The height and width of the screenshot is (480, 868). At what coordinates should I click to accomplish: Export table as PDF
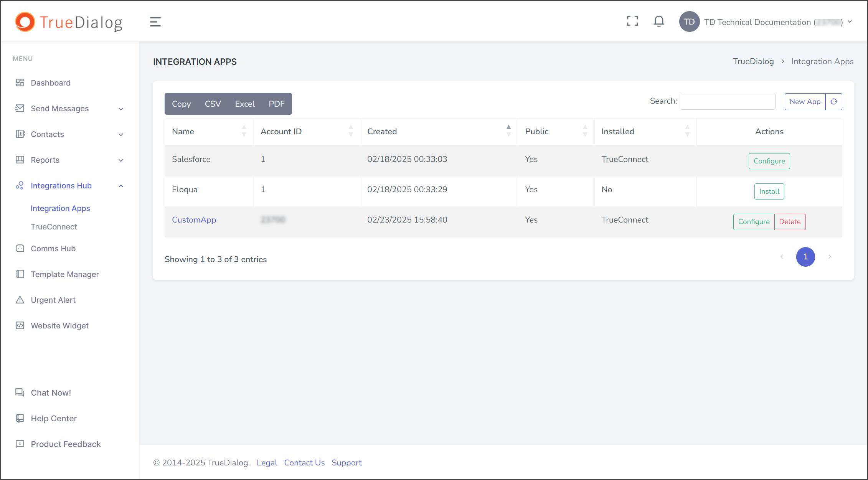(x=277, y=104)
